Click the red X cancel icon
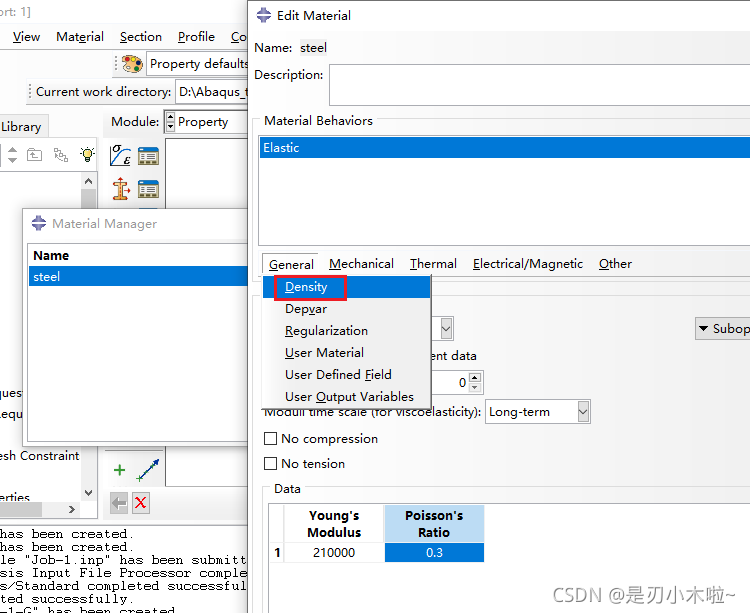This screenshot has width=750, height=613. point(141,503)
